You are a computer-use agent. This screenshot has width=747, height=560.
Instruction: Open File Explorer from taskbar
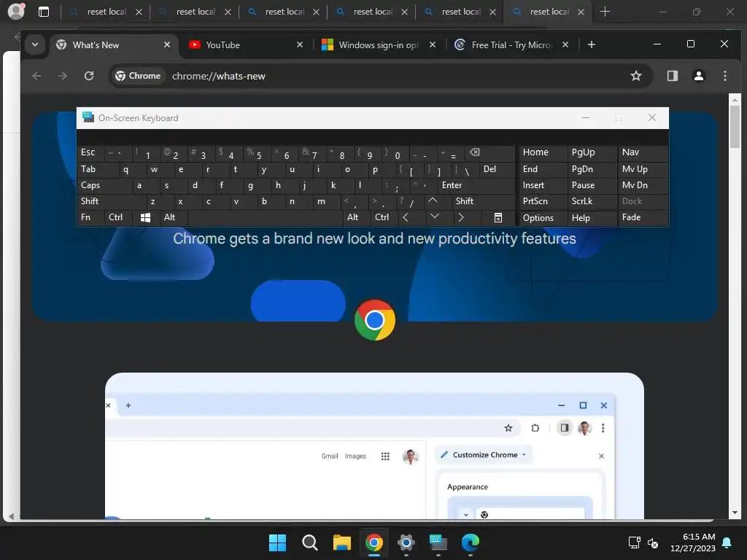click(341, 542)
